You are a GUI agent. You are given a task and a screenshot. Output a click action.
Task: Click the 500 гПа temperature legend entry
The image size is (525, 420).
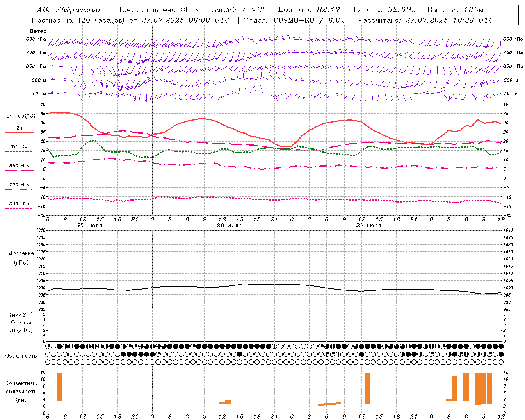tap(19, 203)
